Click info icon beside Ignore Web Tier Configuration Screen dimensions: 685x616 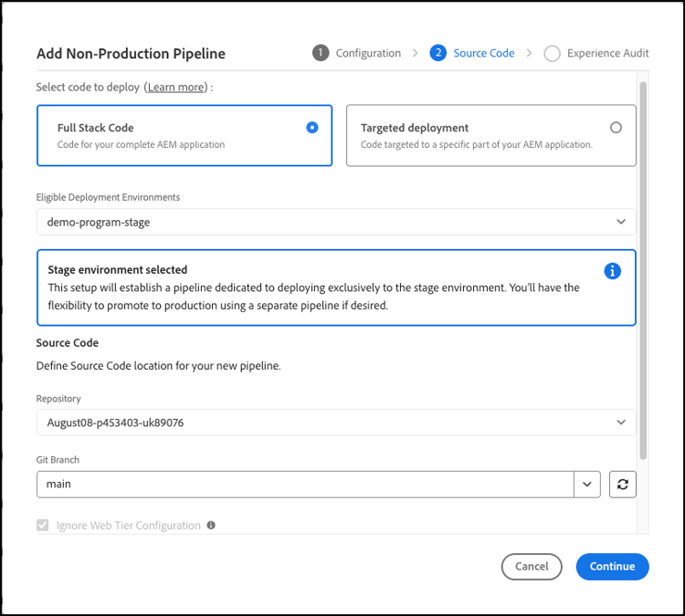(211, 526)
